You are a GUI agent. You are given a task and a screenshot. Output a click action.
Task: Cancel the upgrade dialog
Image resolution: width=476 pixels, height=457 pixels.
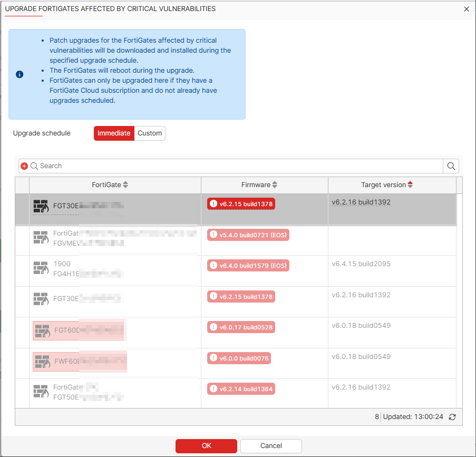[271, 446]
